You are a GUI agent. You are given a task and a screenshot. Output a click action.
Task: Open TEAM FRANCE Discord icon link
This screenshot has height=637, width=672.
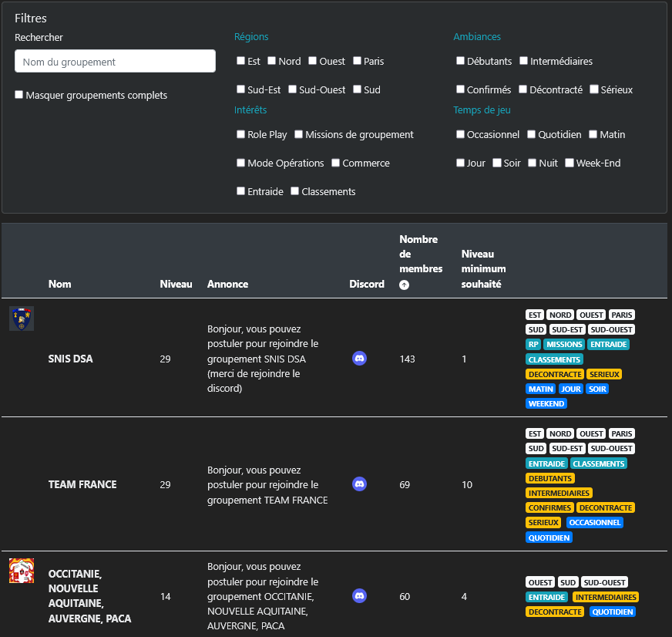click(359, 484)
